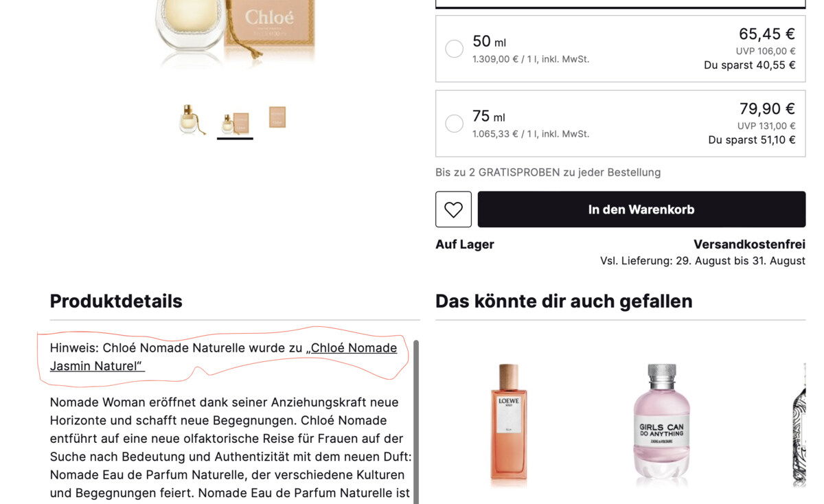Viewport: 824px width, 504px height.
Task: Add product to wishlist via heart icon
Action: [453, 209]
